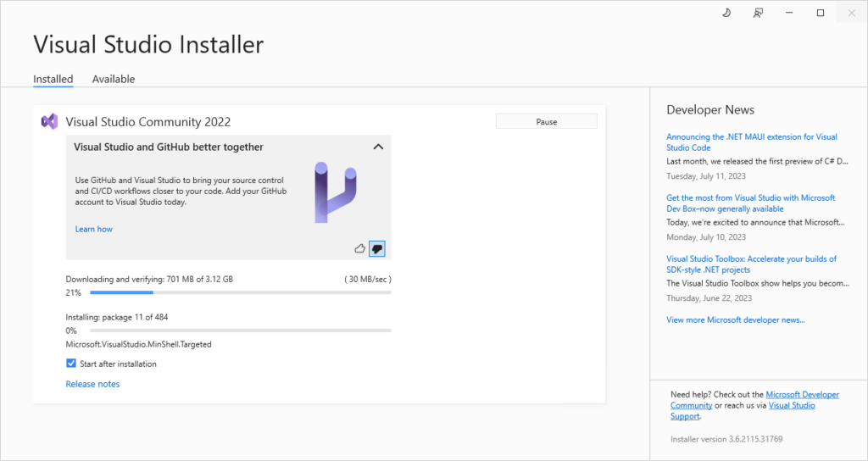The height and width of the screenshot is (461, 868).
Task: Uncheck Start after installation
Action: point(71,363)
